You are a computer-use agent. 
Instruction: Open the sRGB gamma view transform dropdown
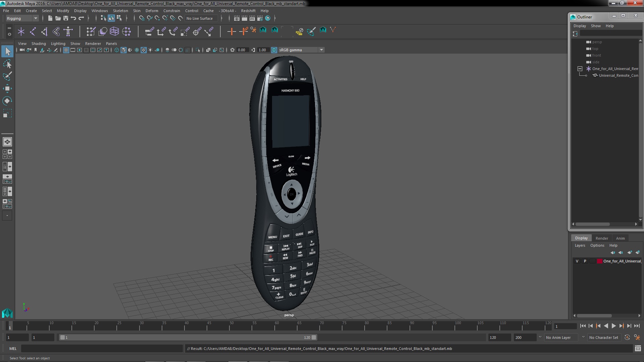[x=301, y=50]
